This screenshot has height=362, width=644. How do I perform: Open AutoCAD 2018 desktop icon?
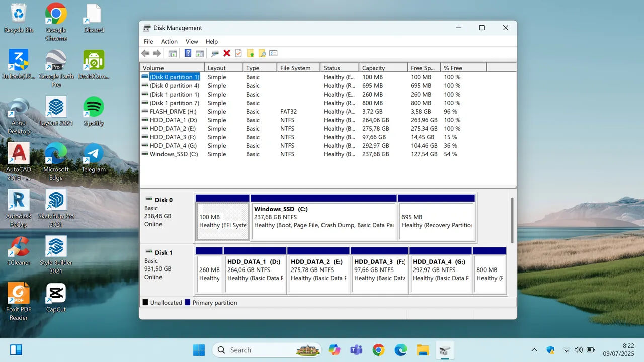(19, 162)
